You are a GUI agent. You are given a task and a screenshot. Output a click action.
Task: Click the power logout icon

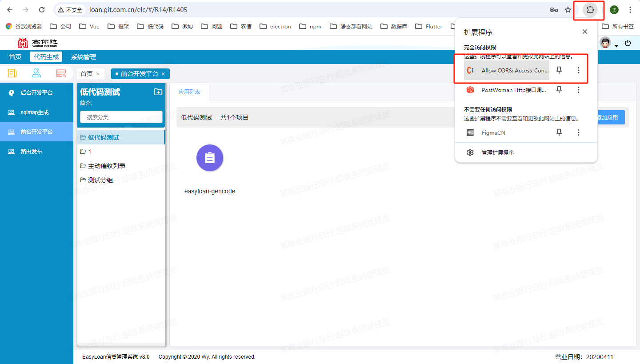pos(628,43)
